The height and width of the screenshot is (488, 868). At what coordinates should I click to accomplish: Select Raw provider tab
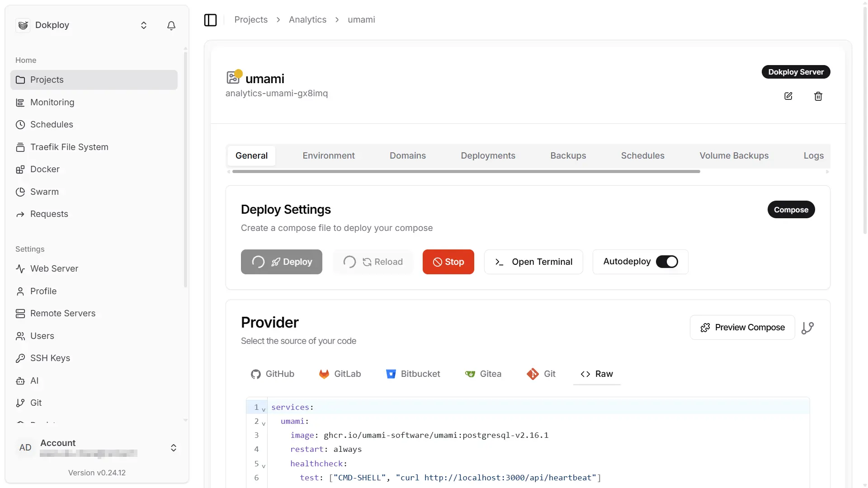(x=597, y=374)
